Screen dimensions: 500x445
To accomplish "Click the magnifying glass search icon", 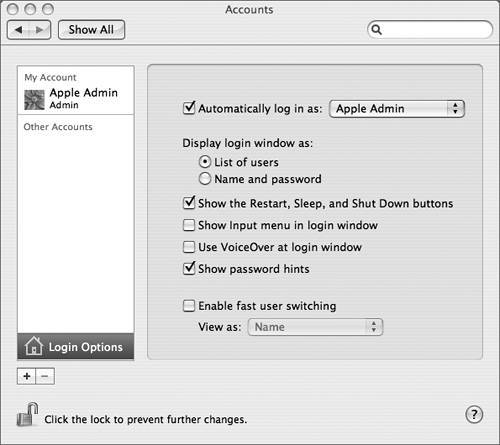I will click(x=376, y=29).
